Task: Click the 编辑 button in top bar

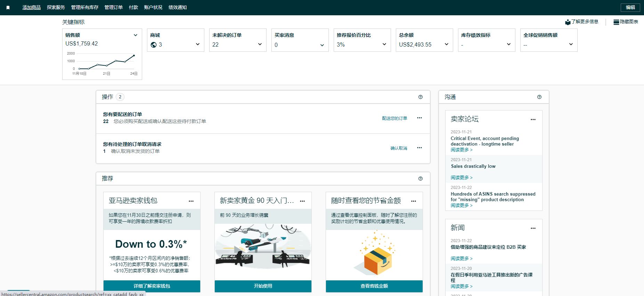Action: click(x=630, y=7)
